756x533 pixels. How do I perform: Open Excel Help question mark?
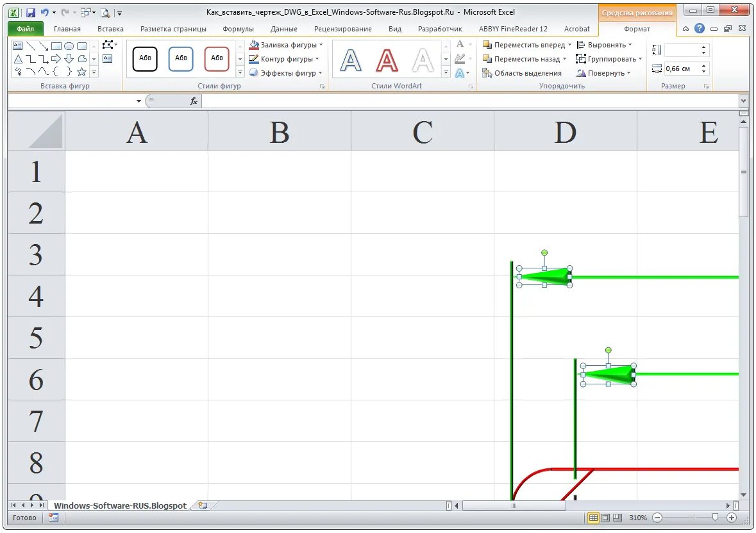[700, 29]
